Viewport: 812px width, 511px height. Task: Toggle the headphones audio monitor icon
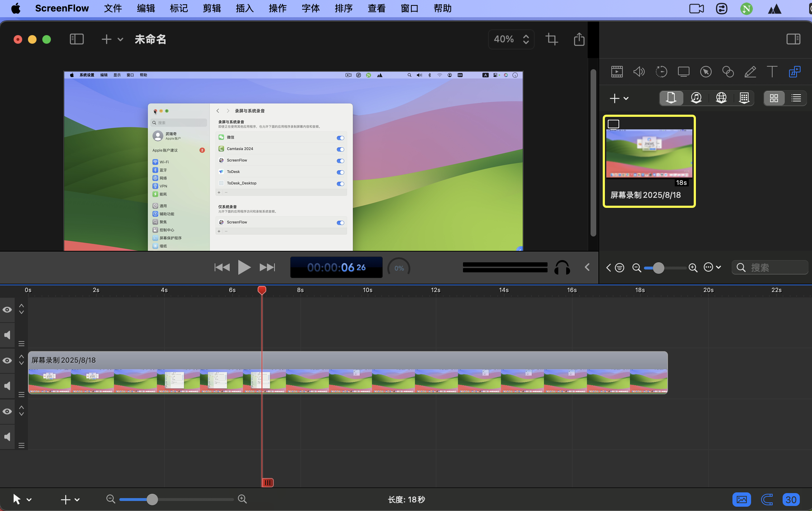[x=562, y=268]
